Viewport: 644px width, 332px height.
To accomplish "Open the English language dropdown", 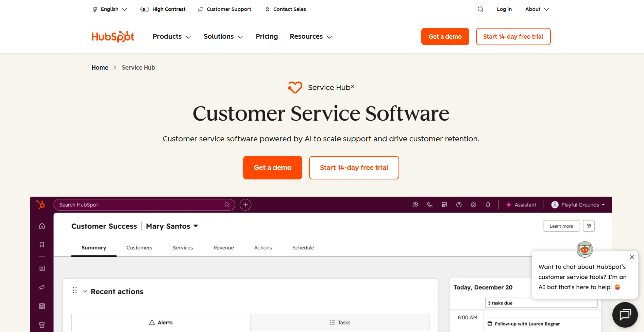I will point(109,9).
